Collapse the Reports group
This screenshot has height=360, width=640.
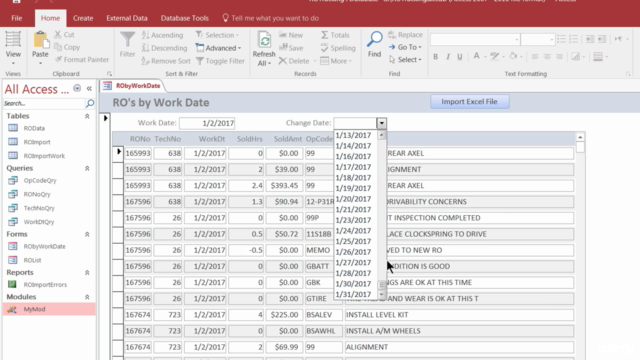[x=87, y=273]
